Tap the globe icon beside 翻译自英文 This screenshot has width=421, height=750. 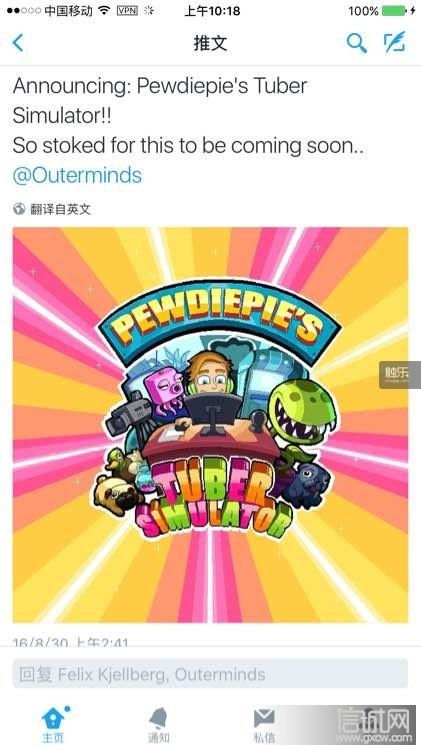pos(19,209)
